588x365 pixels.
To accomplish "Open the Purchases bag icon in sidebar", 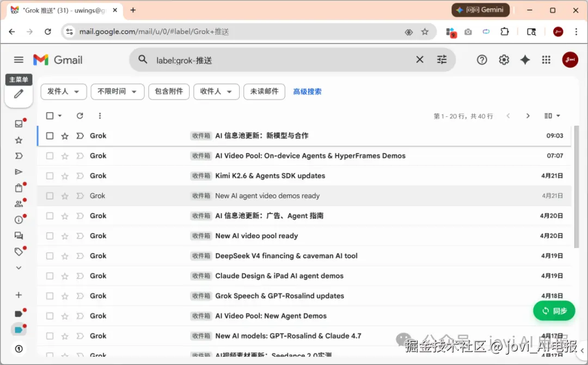I will (x=19, y=188).
